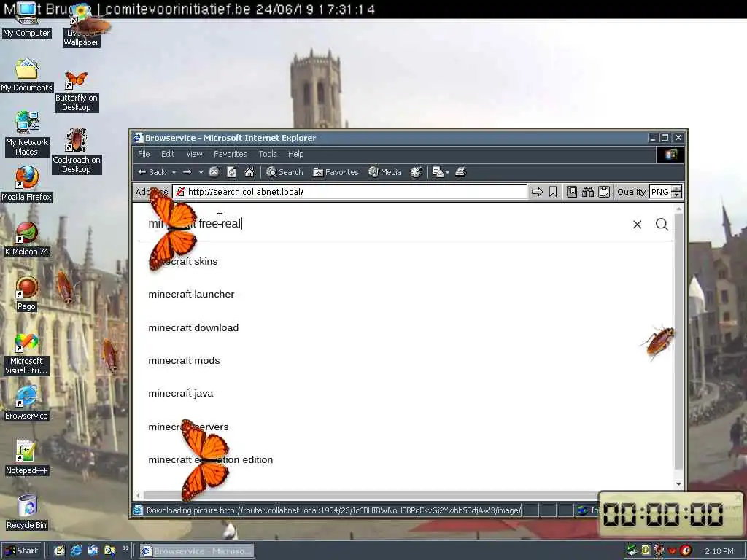Open the Help menu
The image size is (747, 560).
click(295, 154)
